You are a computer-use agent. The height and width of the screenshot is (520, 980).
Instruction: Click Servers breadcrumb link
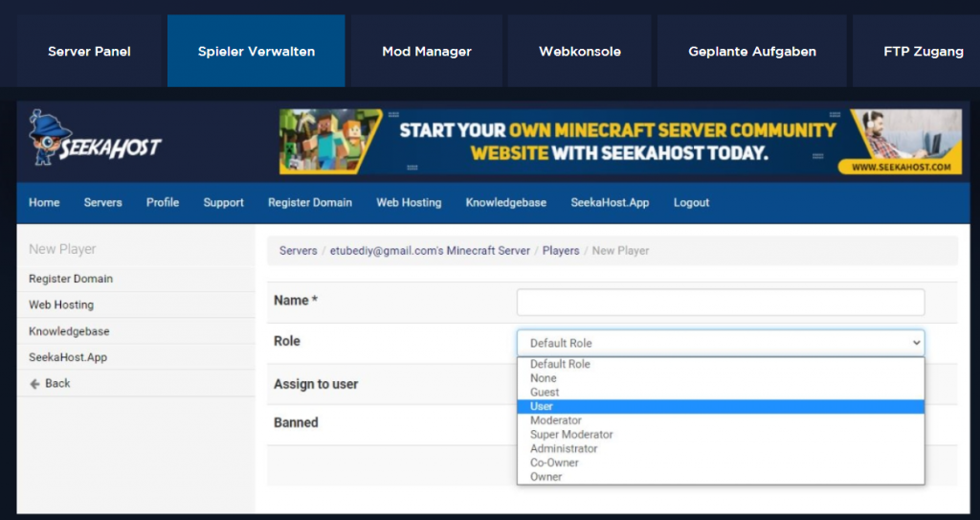point(299,250)
